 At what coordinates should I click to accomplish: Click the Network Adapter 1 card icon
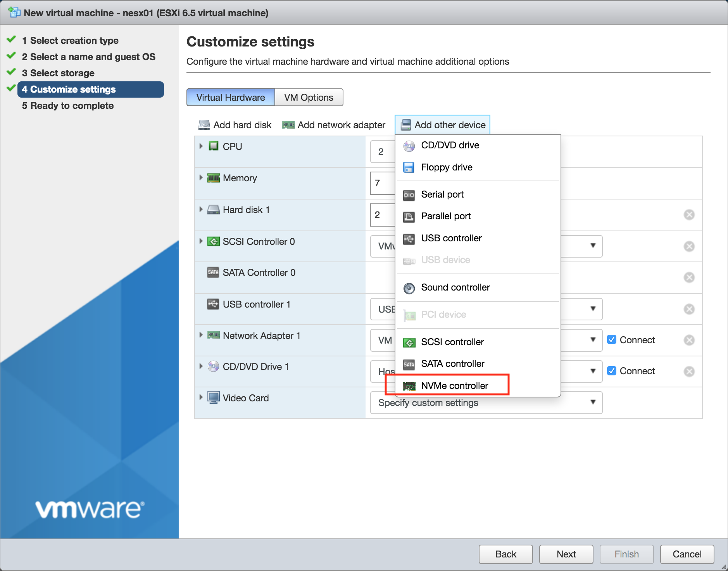pos(214,335)
